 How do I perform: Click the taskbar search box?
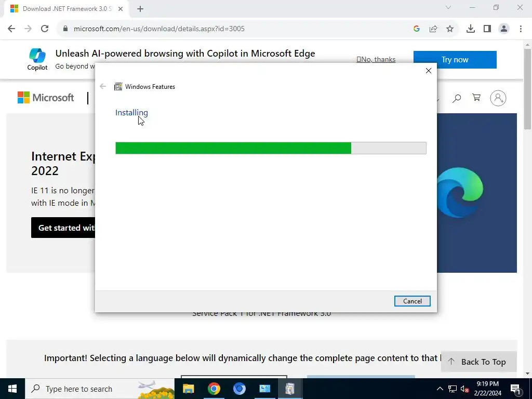(x=100, y=389)
